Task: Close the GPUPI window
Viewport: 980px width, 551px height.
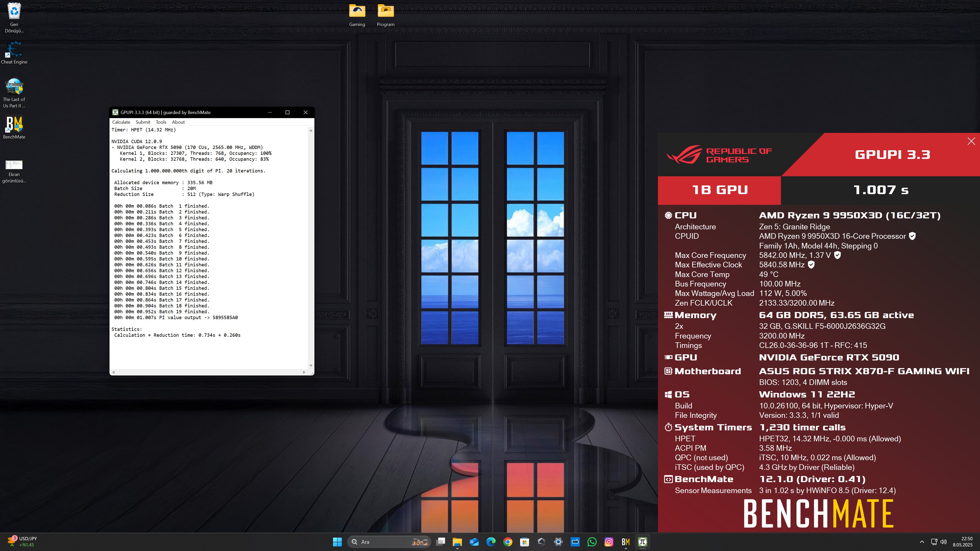Action: tap(305, 112)
